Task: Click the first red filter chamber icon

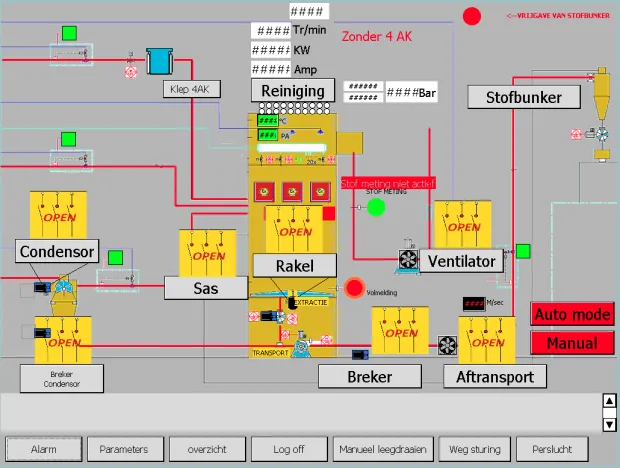Action: (x=264, y=192)
